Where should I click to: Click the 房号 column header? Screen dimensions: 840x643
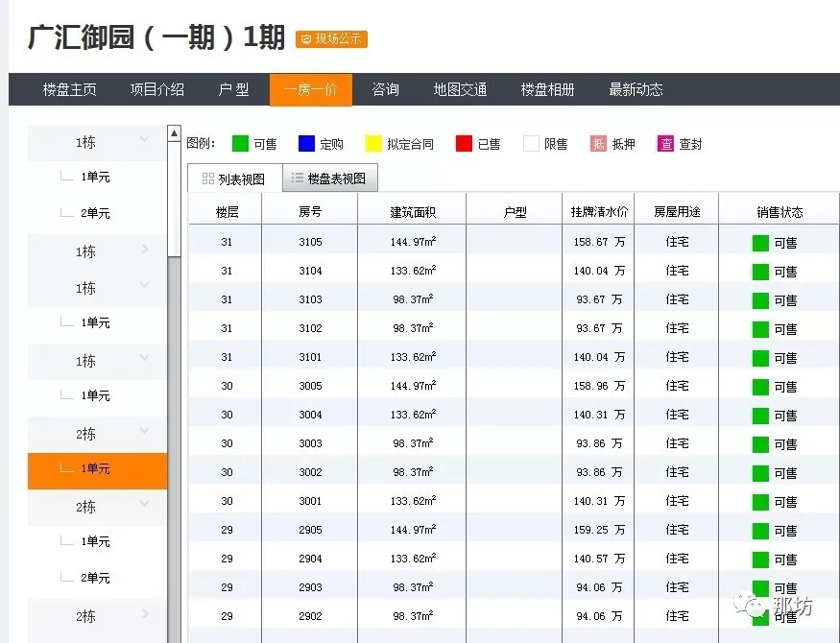coord(310,212)
